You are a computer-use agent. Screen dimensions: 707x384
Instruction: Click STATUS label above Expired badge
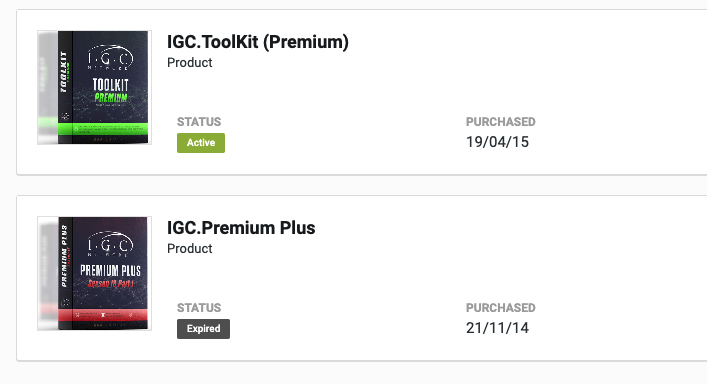click(199, 308)
